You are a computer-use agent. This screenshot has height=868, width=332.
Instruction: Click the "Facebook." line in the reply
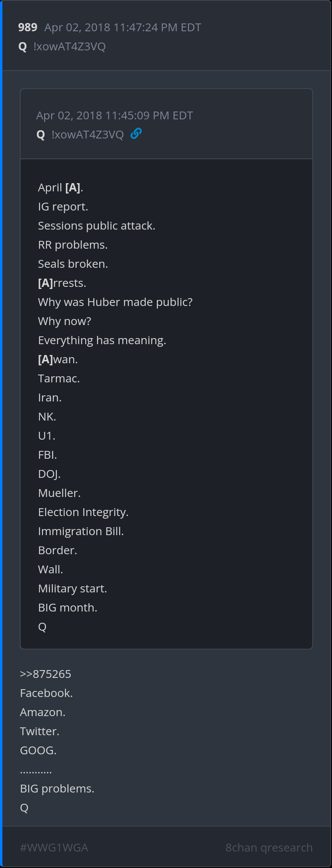(46, 693)
